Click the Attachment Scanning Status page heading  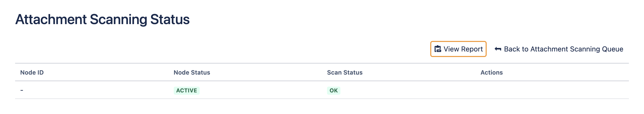pyautogui.click(x=102, y=20)
